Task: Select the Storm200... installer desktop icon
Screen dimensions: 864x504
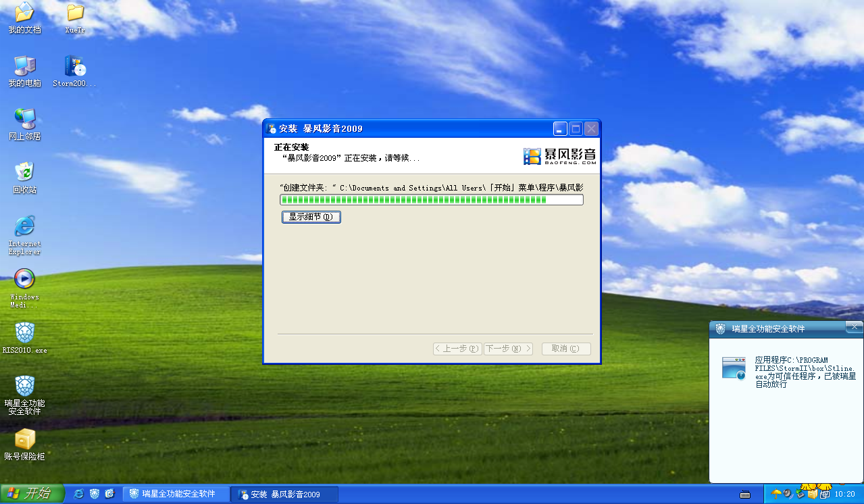Action: [75, 72]
